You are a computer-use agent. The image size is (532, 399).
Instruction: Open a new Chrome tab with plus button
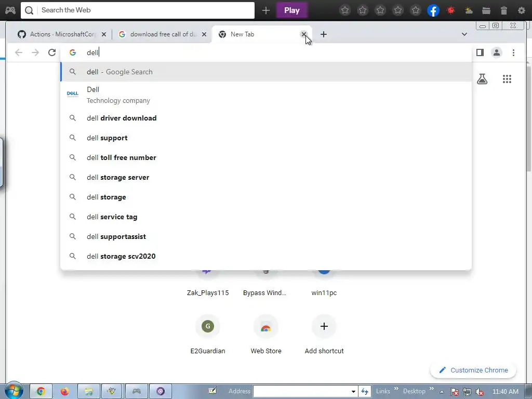coord(324,34)
